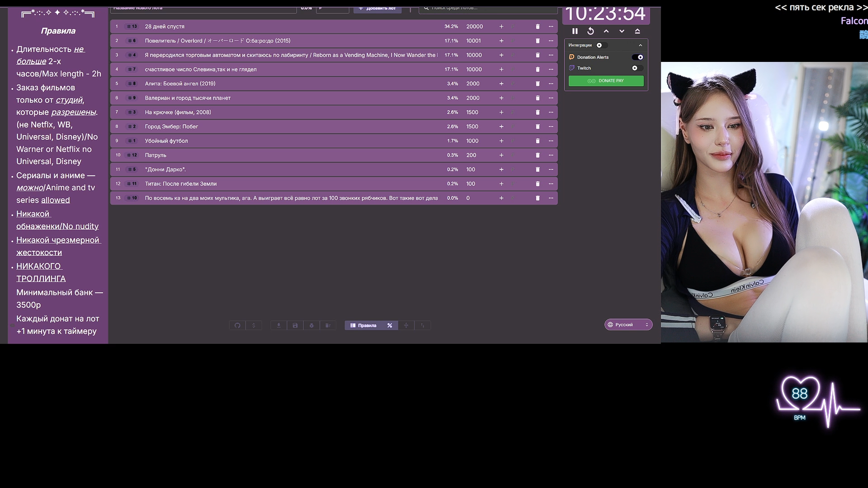Toggle the percent display button
868x488 pixels.
390,325
